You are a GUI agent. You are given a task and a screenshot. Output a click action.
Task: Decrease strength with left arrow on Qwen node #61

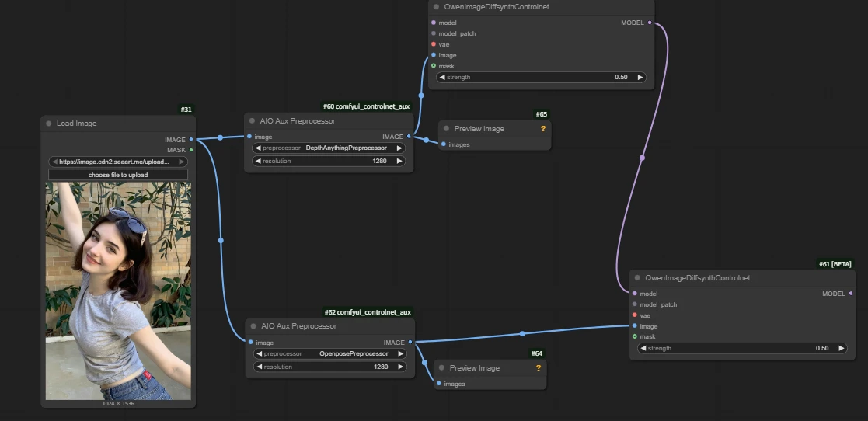(x=643, y=348)
